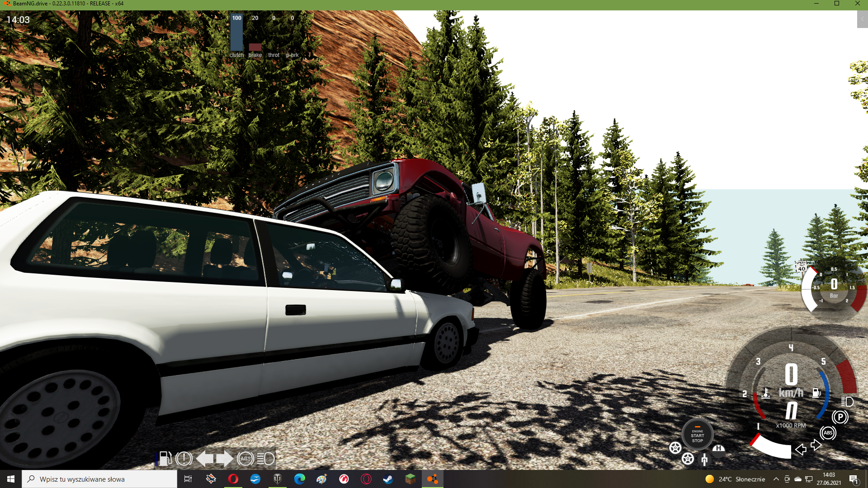Open Task View from the taskbar
The width and height of the screenshot is (868, 488).
pos(188,479)
